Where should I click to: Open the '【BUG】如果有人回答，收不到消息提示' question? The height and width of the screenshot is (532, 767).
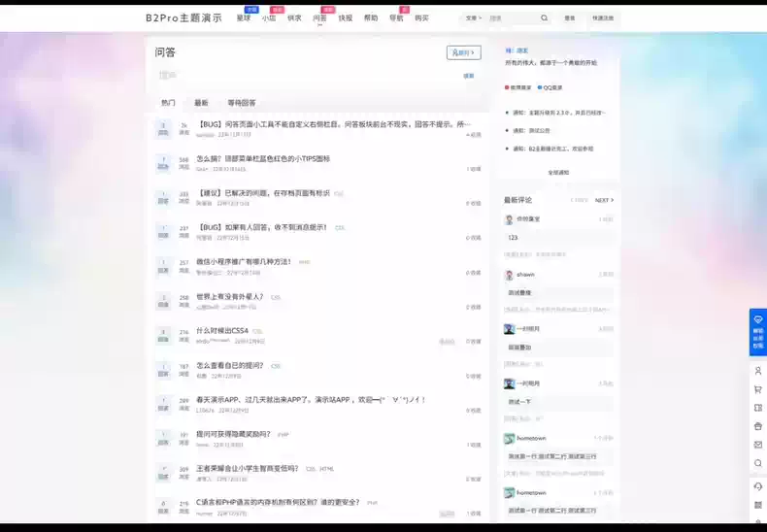pyautogui.click(x=262, y=227)
